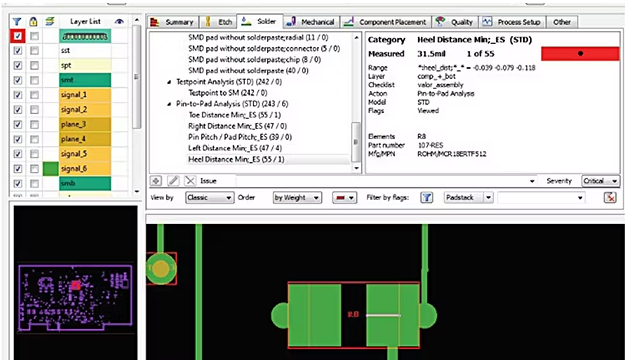The width and height of the screenshot is (625, 360).
Task: Uncheck the sst layer checkbox
Action: point(18,51)
